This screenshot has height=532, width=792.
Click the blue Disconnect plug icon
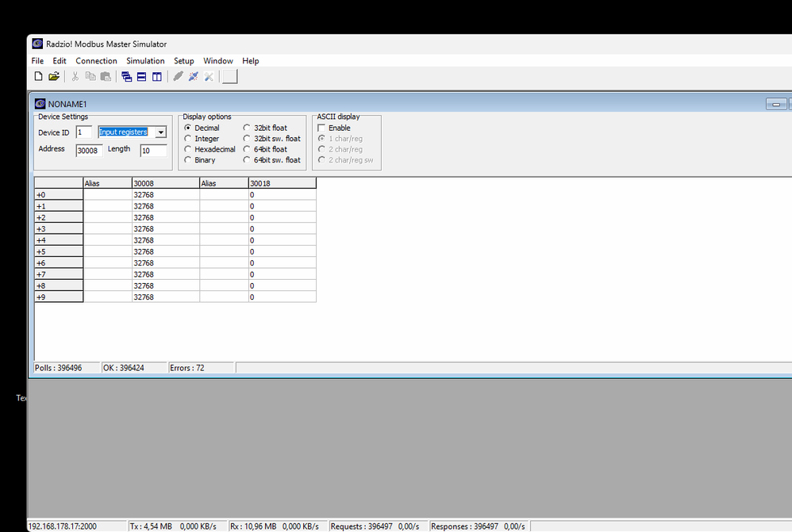(x=193, y=76)
